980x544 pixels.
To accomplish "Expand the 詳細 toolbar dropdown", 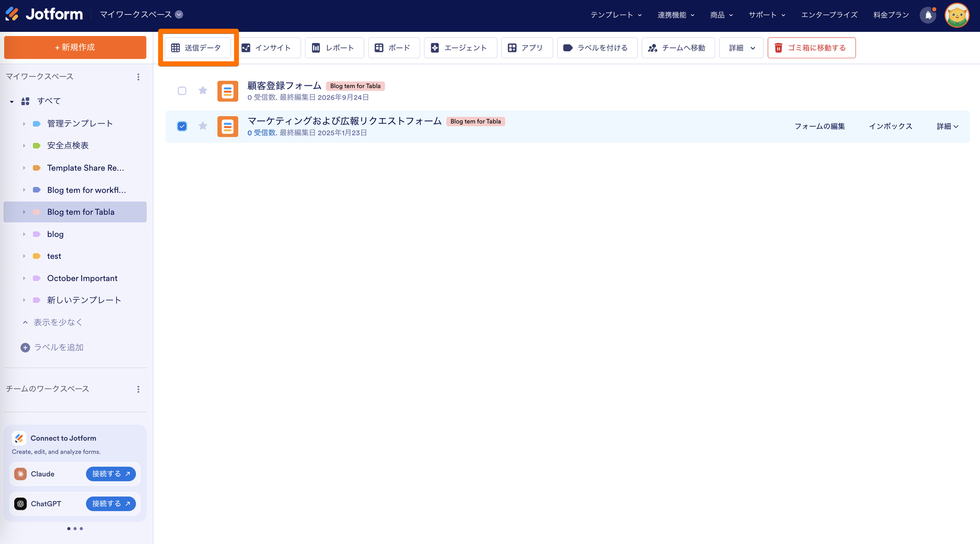I will coord(742,48).
